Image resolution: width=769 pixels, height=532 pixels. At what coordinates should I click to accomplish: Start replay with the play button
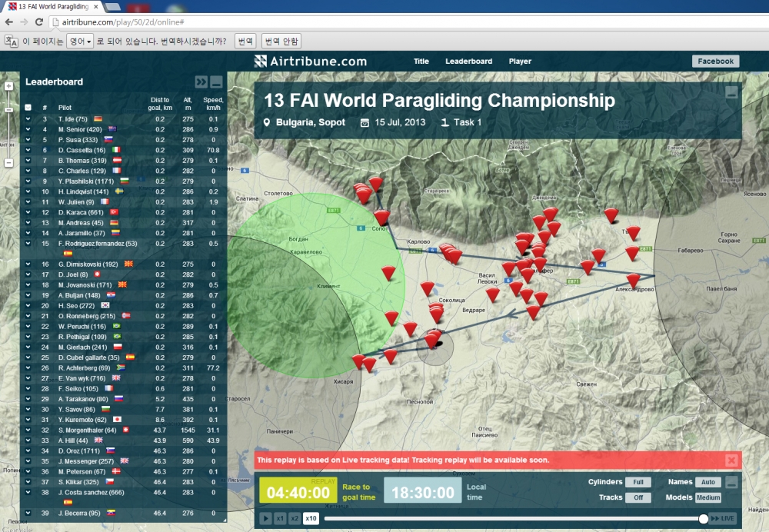[265, 518]
